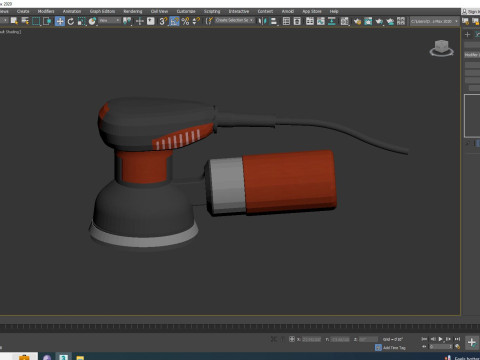Open Material Editor icon

click(345, 21)
